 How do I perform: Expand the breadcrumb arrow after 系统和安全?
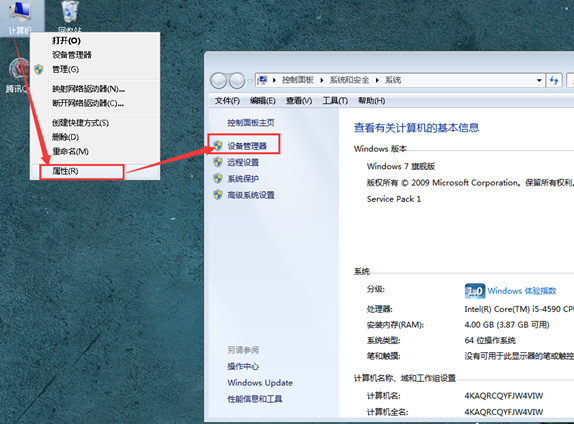click(x=377, y=80)
